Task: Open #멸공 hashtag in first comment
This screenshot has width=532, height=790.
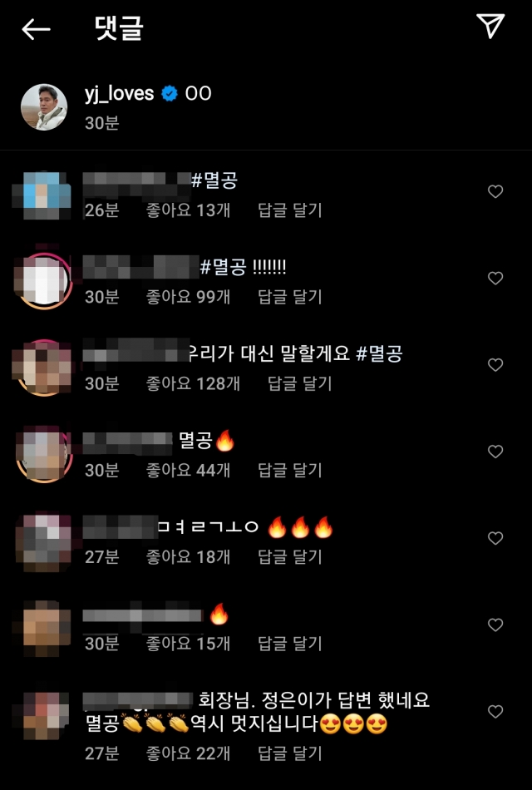Action: pos(214,180)
